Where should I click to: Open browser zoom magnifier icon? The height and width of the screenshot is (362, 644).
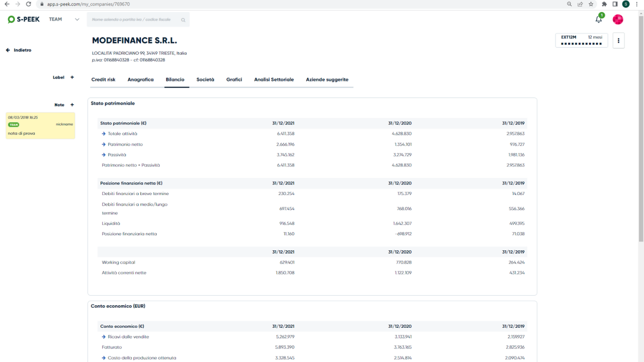[569, 4]
